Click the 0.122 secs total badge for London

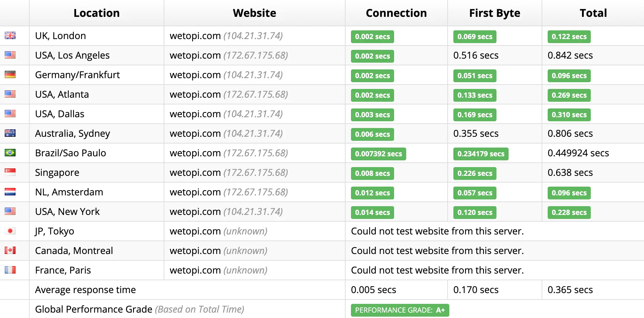(x=569, y=37)
